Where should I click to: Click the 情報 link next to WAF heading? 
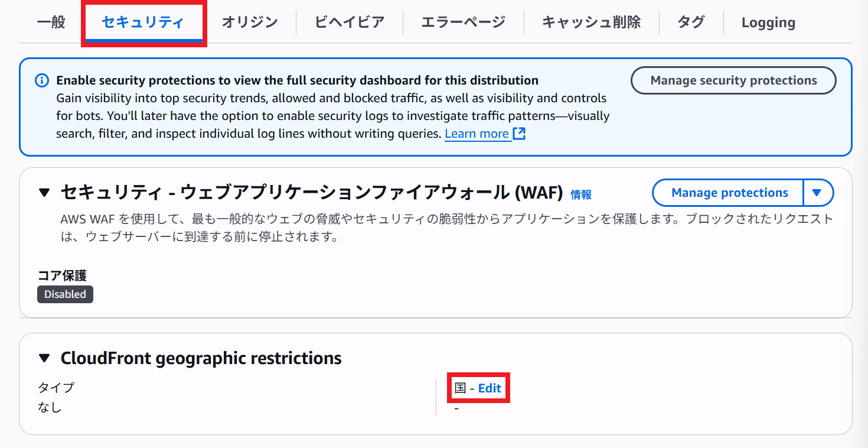[x=581, y=194]
